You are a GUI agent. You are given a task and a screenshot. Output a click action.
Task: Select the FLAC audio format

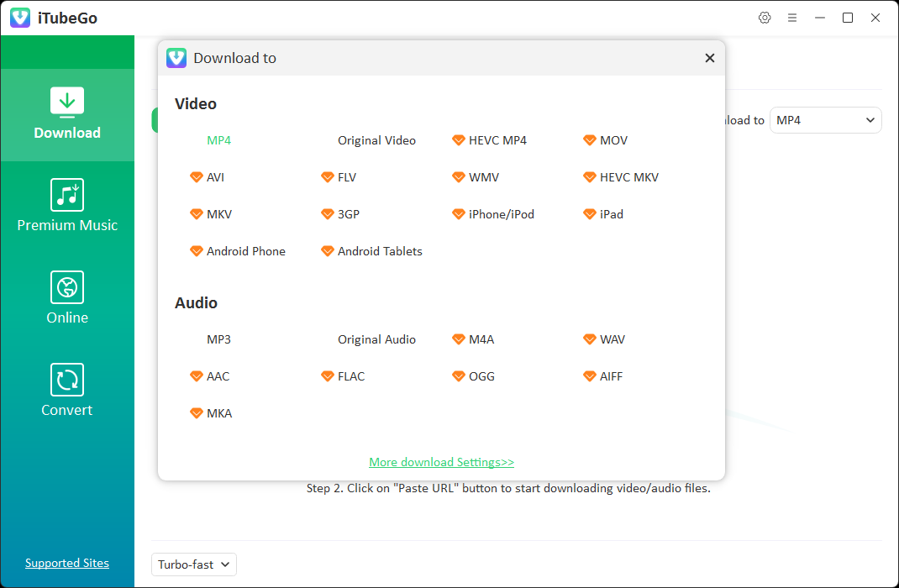[344, 376]
